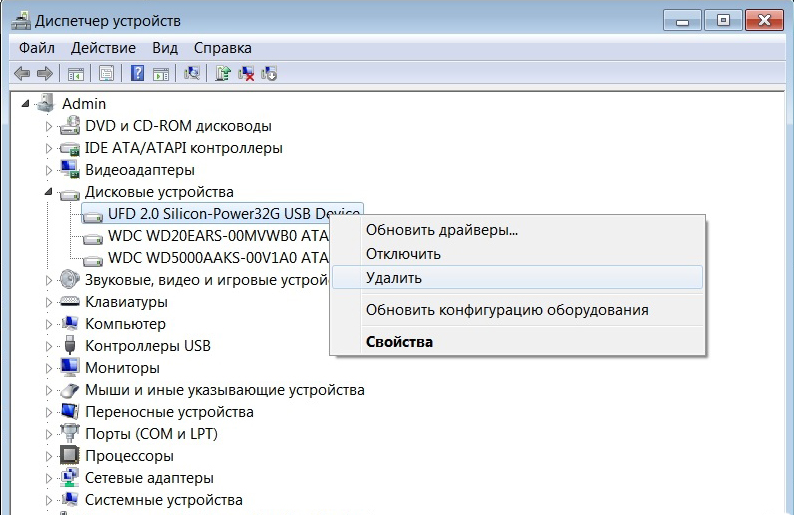The height and width of the screenshot is (515, 794).
Task: Select the WDC WD5000AAKS-00V1A0 ATA disk
Action: pyautogui.click(x=218, y=258)
